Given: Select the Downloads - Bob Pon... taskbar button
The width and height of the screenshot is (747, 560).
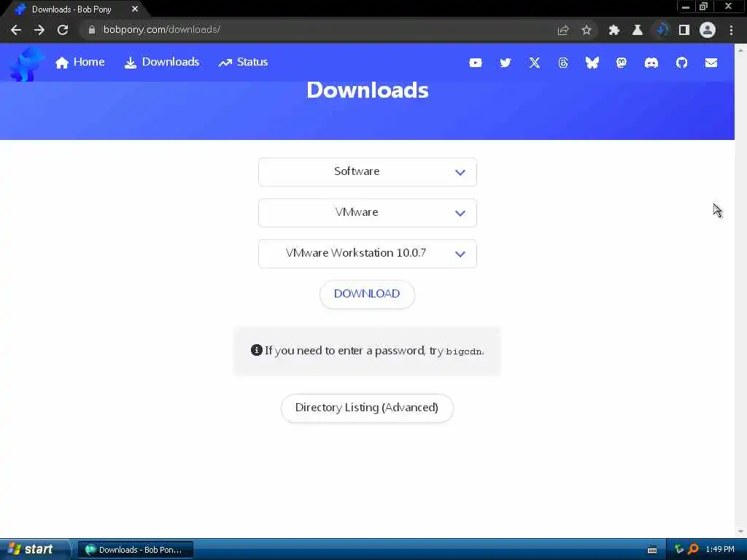Looking at the screenshot, I should coord(135,550).
